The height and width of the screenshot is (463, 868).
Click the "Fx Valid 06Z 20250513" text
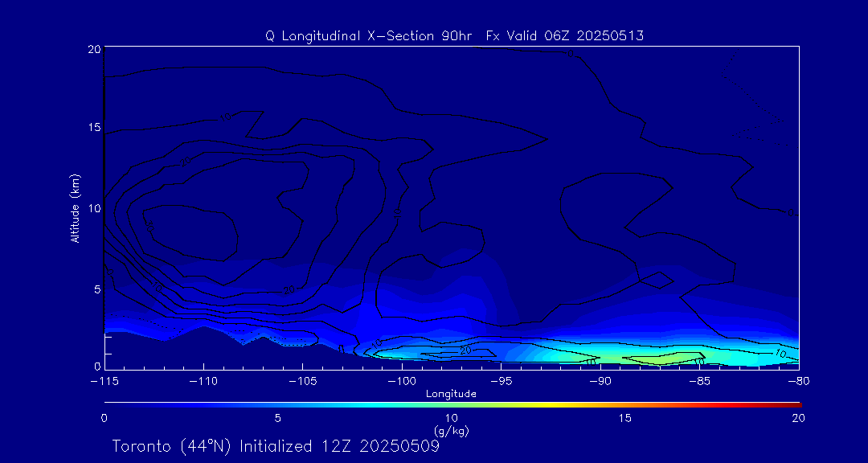click(565, 36)
